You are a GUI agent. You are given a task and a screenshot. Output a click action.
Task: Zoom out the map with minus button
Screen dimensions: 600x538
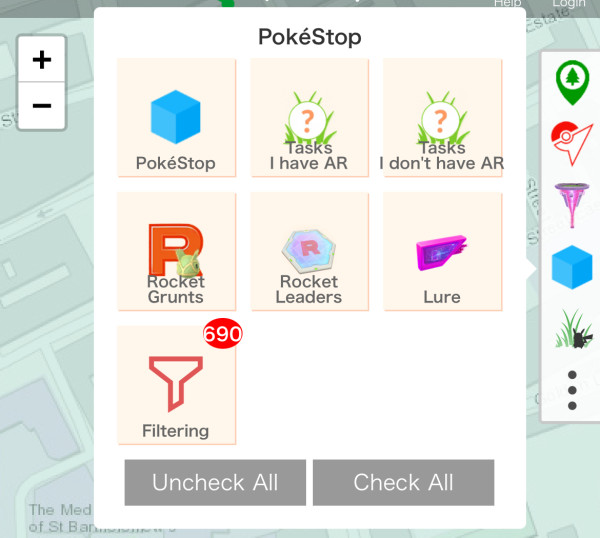(x=42, y=106)
